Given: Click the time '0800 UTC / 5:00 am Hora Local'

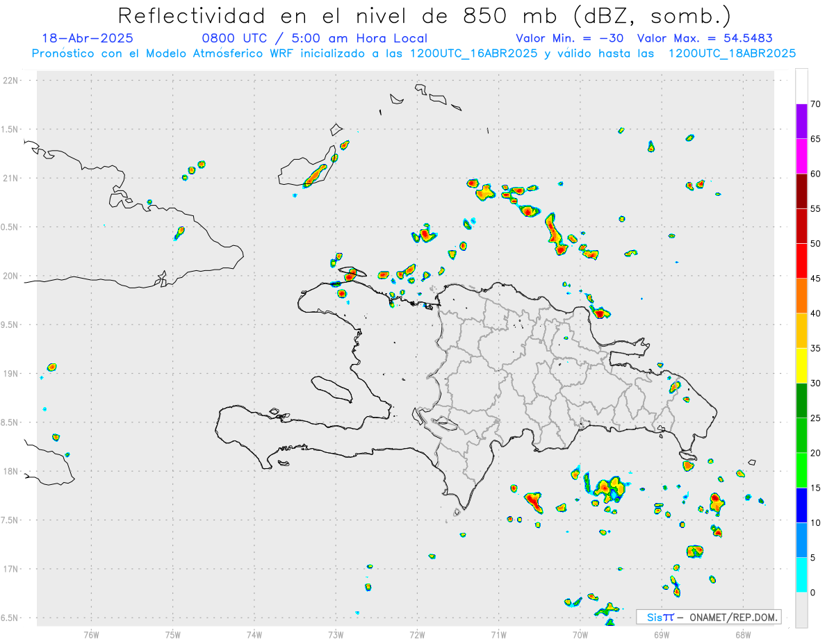Looking at the screenshot, I should click(x=315, y=38).
